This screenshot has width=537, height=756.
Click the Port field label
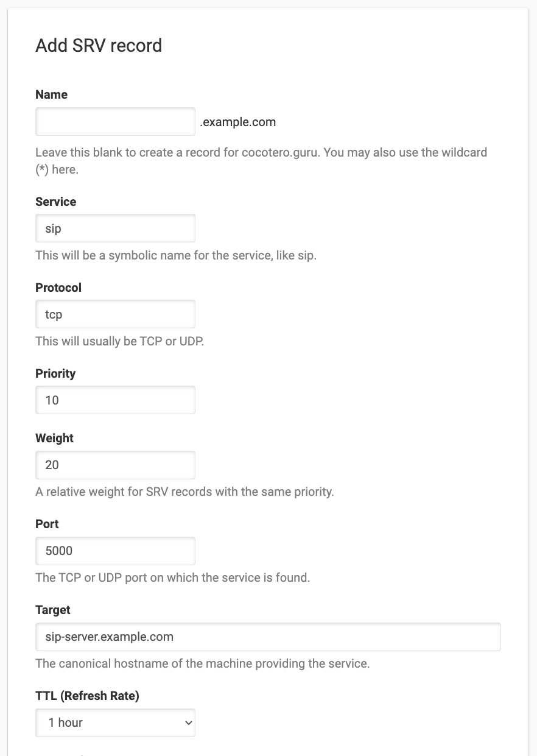47,524
